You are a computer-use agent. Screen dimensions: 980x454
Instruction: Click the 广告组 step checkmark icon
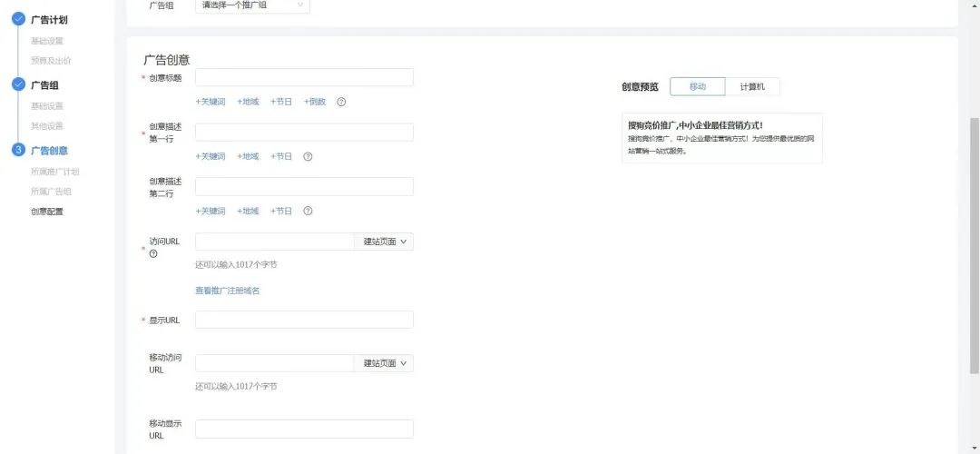coord(18,84)
